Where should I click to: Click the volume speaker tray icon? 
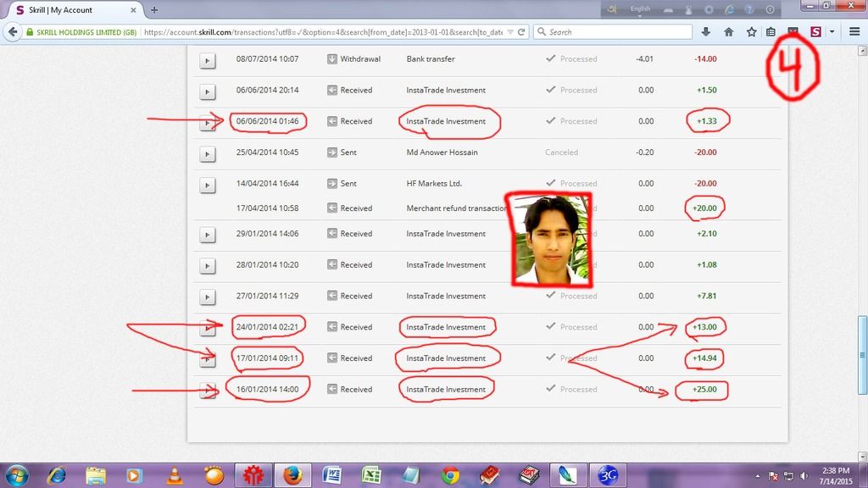point(804,476)
